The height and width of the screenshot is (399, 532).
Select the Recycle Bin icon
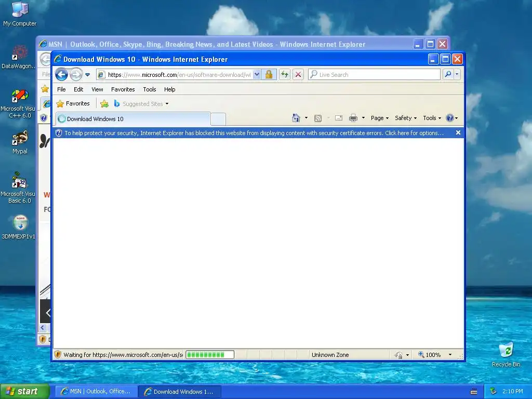pos(506,354)
